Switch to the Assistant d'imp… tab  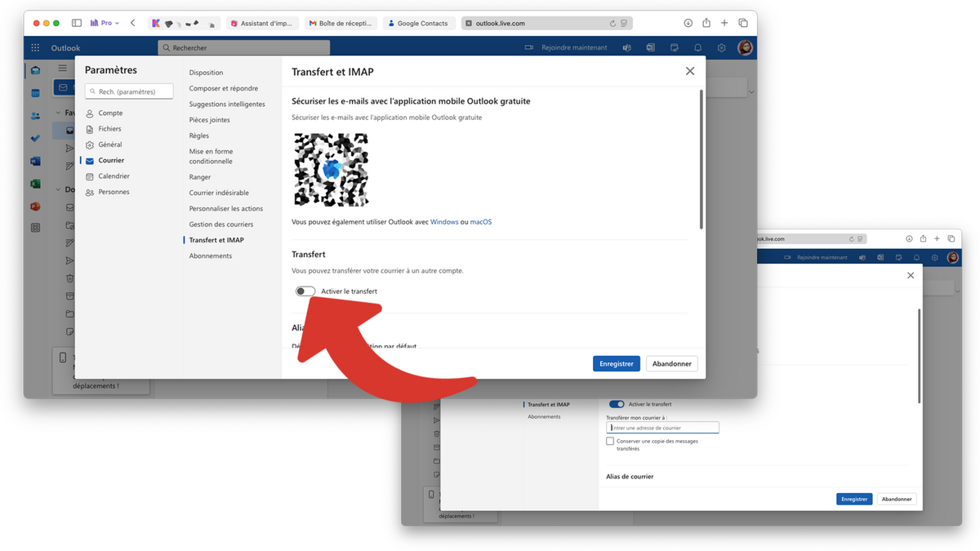263,24
